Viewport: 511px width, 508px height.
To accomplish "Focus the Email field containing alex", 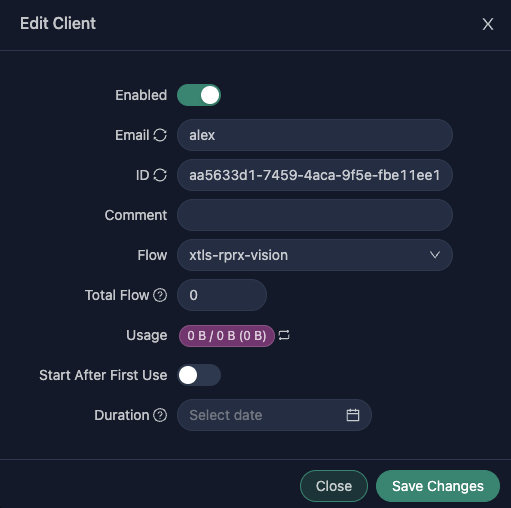I will tap(315, 135).
